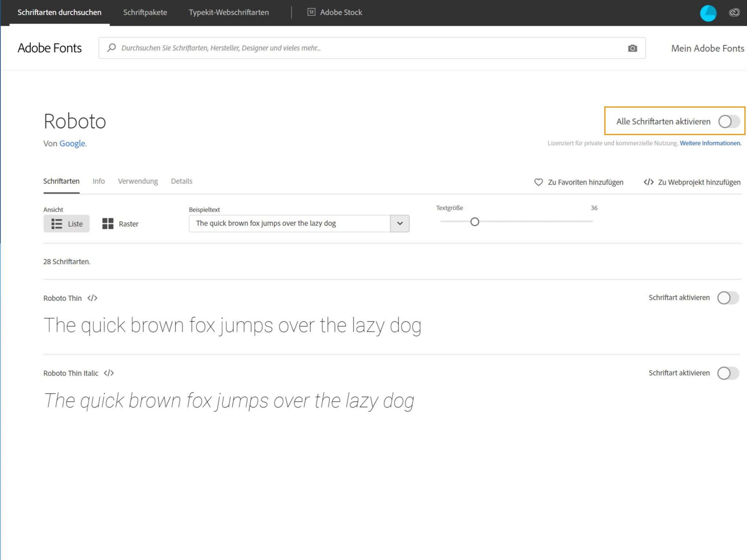Viewport: 747px width, 560px height.
Task: Select the Info sub-tab
Action: [99, 181]
